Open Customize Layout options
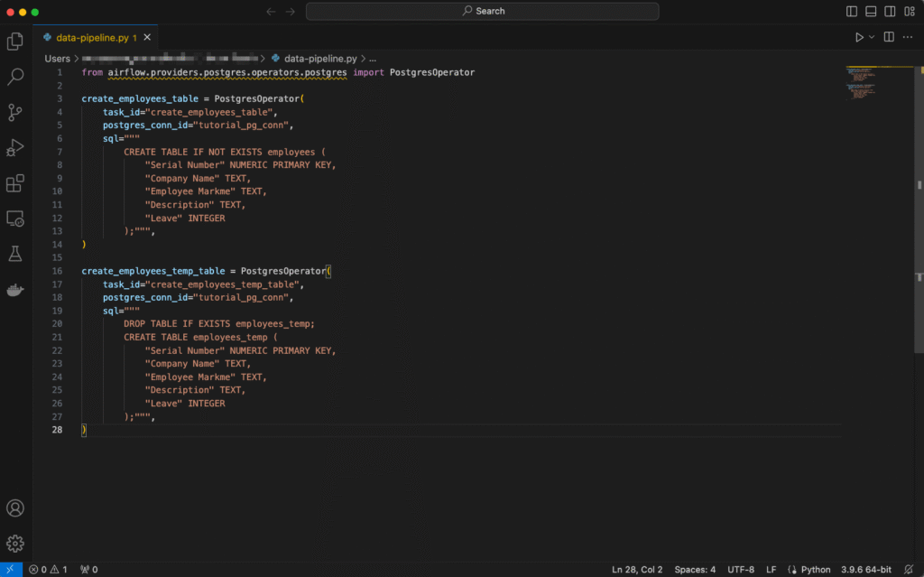Viewport: 924px width, 577px height. tap(910, 11)
